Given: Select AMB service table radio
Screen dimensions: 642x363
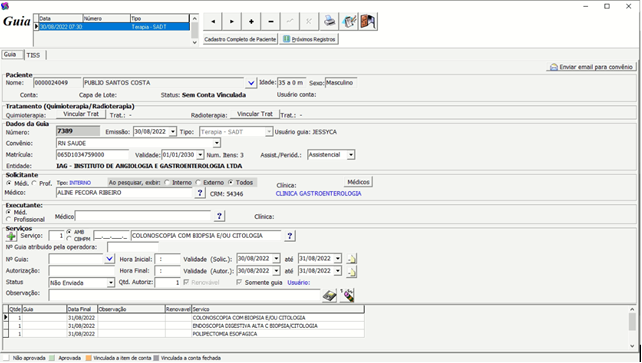Looking at the screenshot, I should (x=69, y=232).
